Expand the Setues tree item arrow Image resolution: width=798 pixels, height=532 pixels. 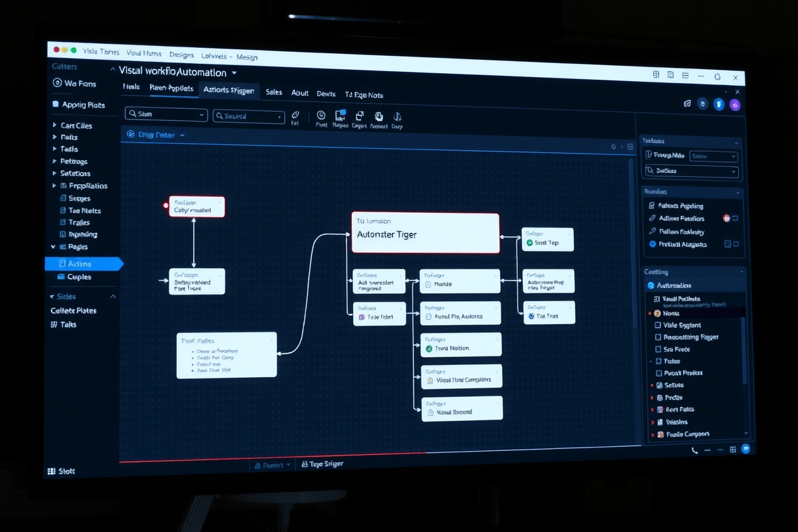tap(651, 385)
